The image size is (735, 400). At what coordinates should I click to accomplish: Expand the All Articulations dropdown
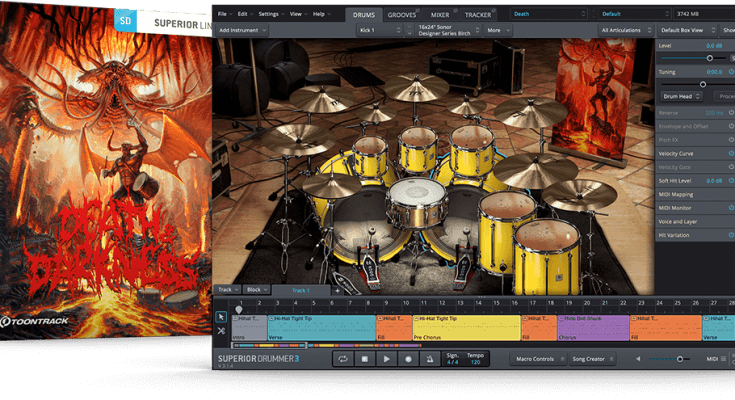tap(627, 31)
